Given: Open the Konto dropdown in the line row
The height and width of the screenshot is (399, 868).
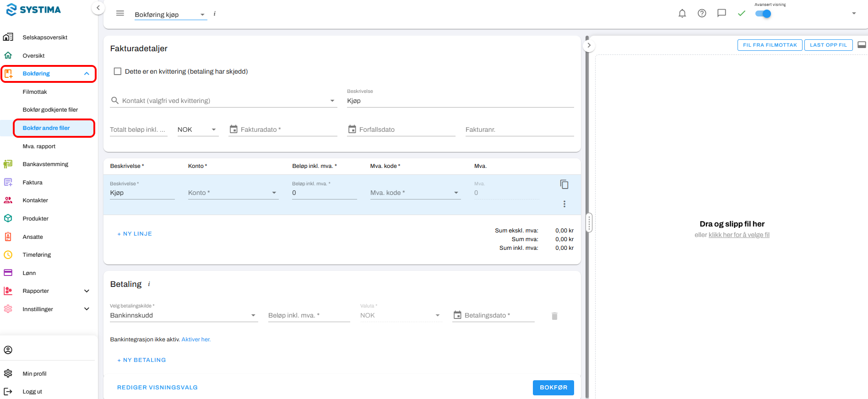Looking at the screenshot, I should coord(233,193).
